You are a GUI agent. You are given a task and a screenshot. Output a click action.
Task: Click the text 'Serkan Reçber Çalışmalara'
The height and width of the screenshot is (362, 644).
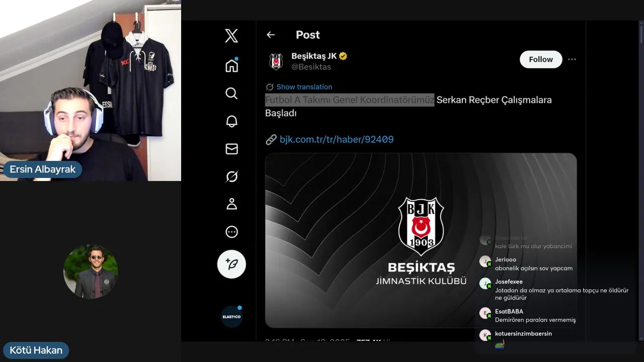point(494,100)
